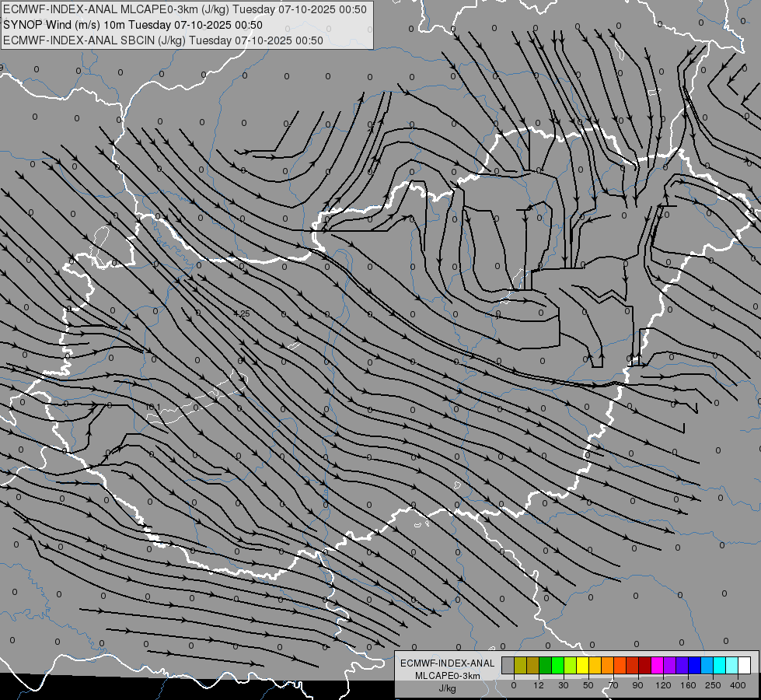
Task: Click the '4.25' value on the map
Action: coord(242,313)
